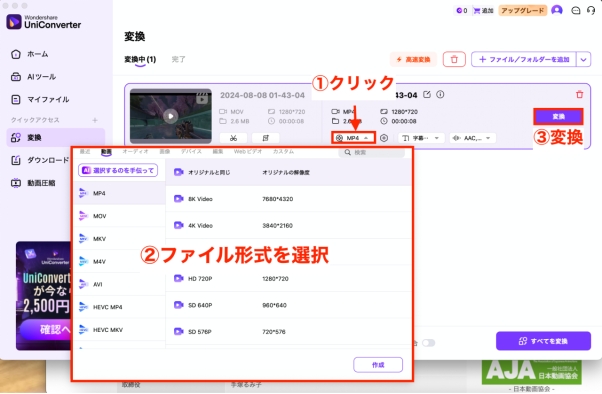602x394 pixels.
Task: Click the すべてを変換 button
Action: click(x=543, y=341)
